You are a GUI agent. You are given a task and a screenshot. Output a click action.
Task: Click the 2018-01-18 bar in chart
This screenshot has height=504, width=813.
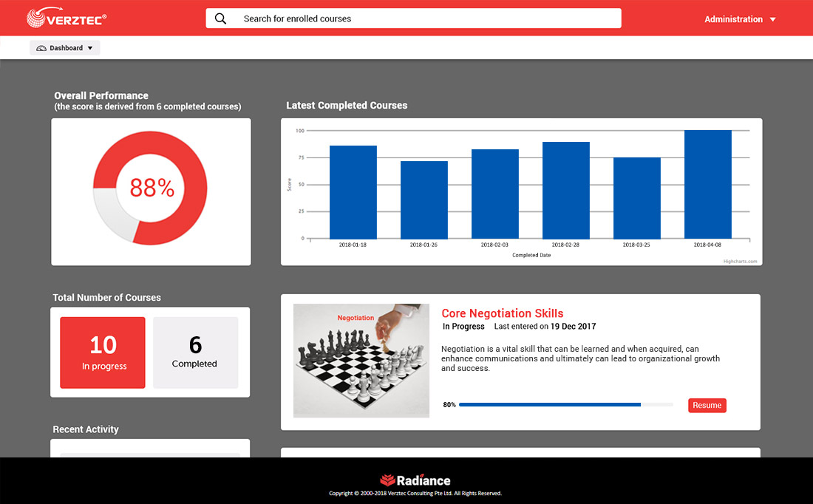point(353,192)
